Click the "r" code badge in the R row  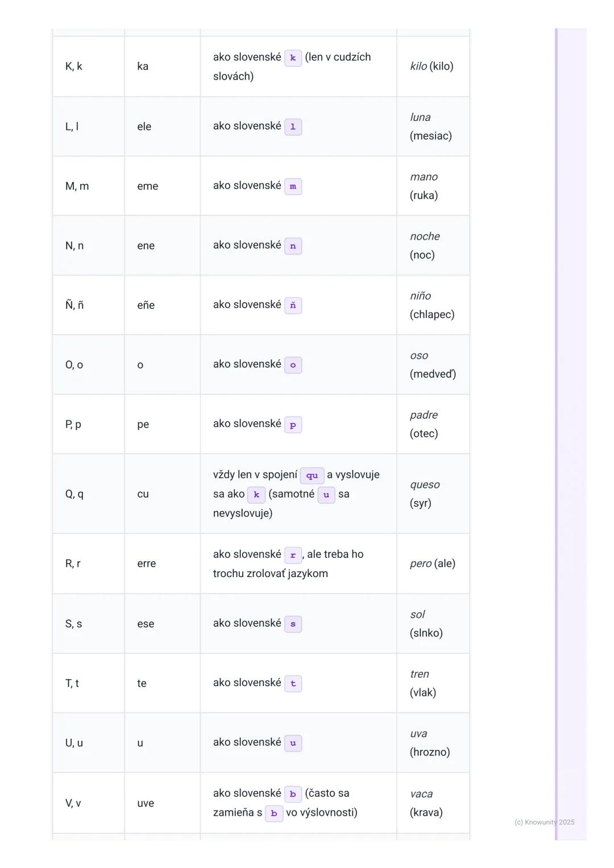[293, 555]
